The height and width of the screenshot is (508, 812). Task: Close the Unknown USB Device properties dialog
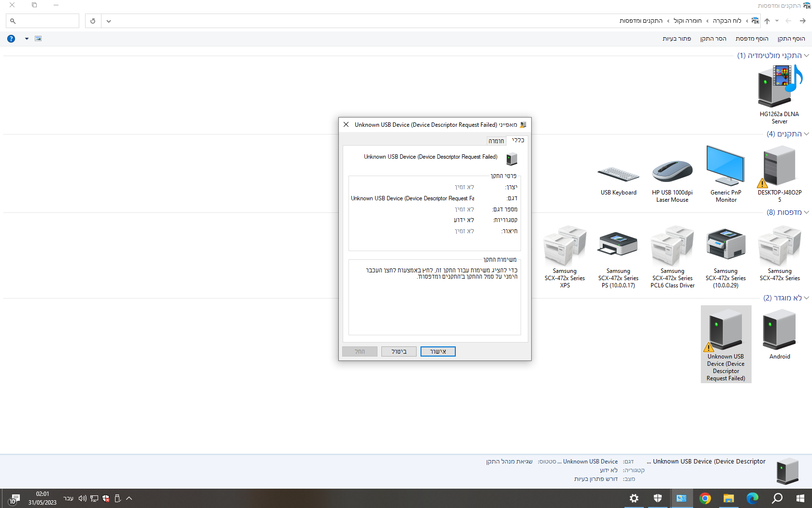tap(346, 124)
